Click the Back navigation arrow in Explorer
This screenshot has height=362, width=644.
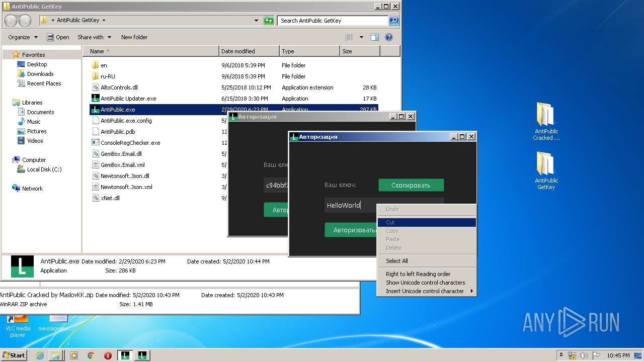11,21
